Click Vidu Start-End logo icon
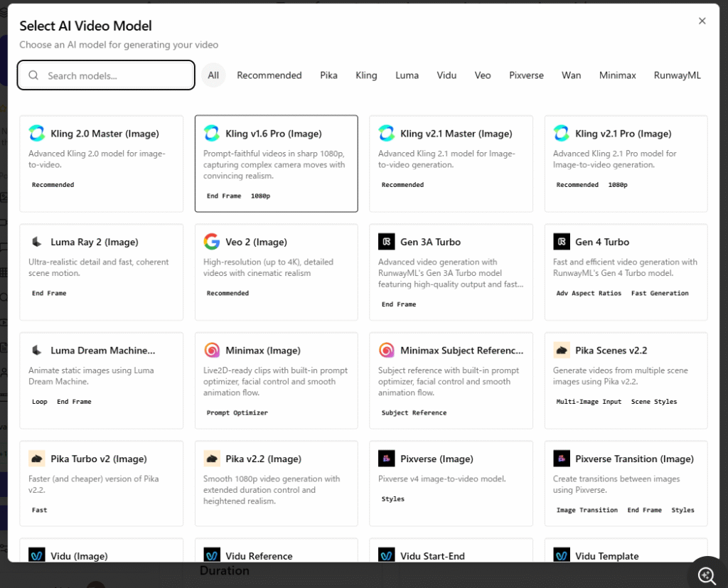The image size is (728, 588). (386, 555)
